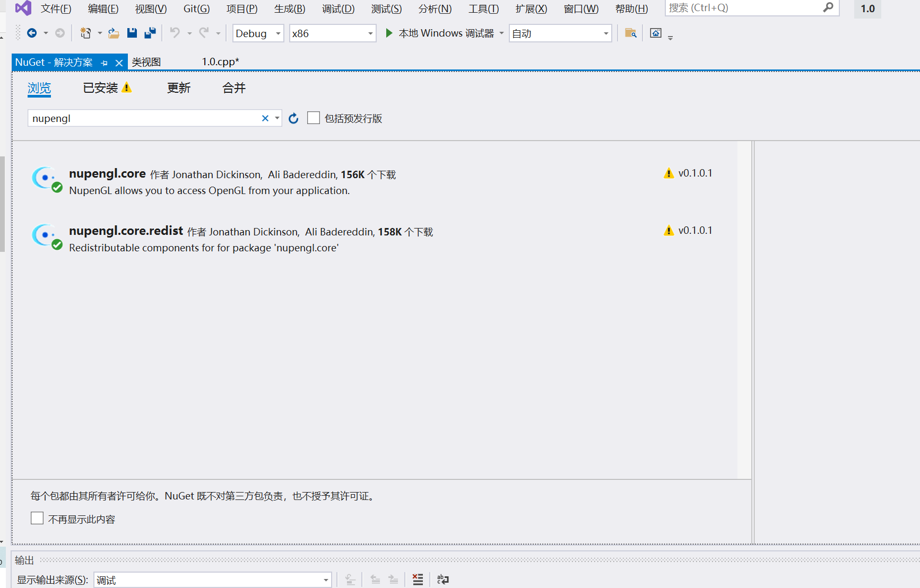Screen dimensions: 920x588
Task: Open the find in files folder icon
Action: click(x=630, y=33)
